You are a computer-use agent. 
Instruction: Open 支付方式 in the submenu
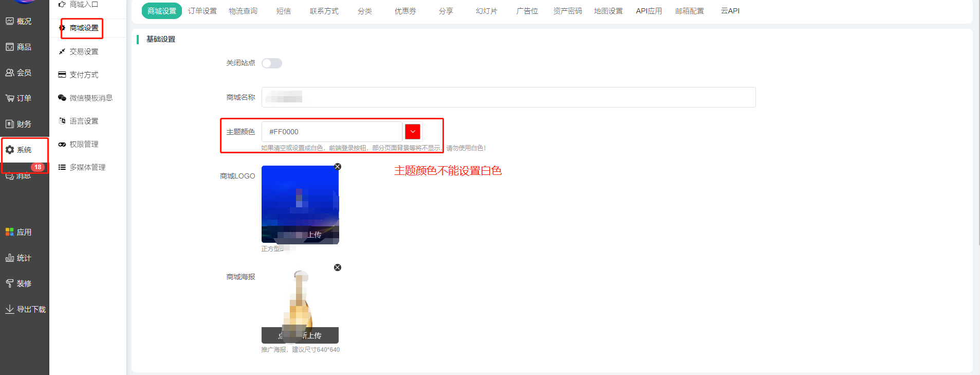coord(84,75)
